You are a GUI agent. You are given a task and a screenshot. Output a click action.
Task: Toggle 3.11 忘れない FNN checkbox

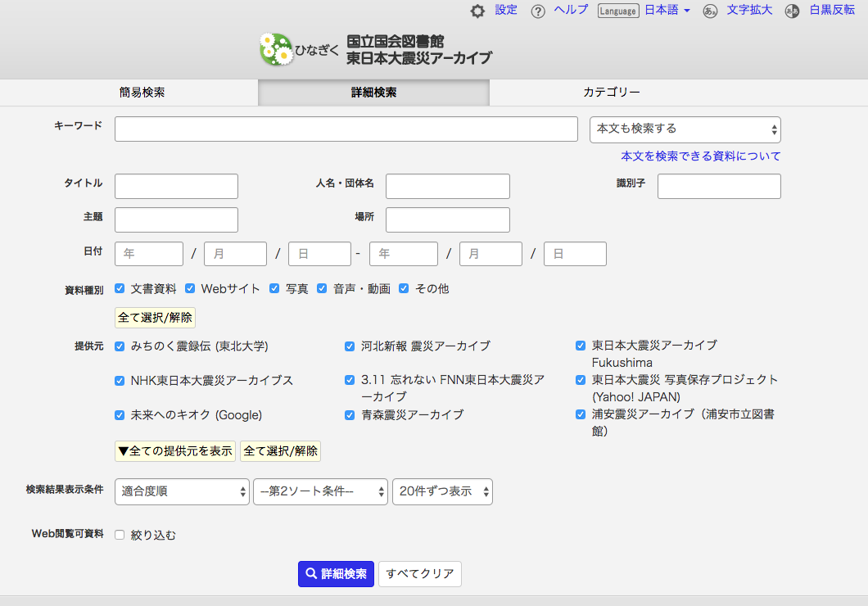click(350, 380)
